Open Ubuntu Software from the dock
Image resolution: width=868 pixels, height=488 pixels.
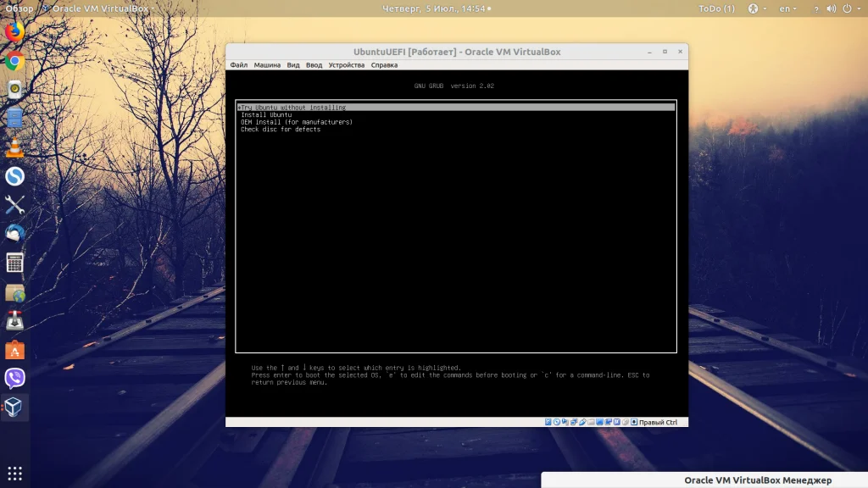tap(14, 349)
